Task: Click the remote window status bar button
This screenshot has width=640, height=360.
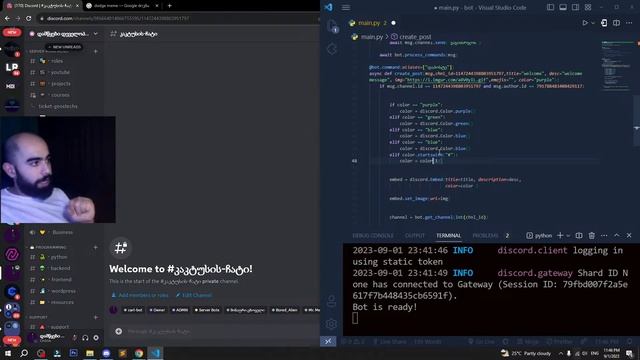Action: 328,341
